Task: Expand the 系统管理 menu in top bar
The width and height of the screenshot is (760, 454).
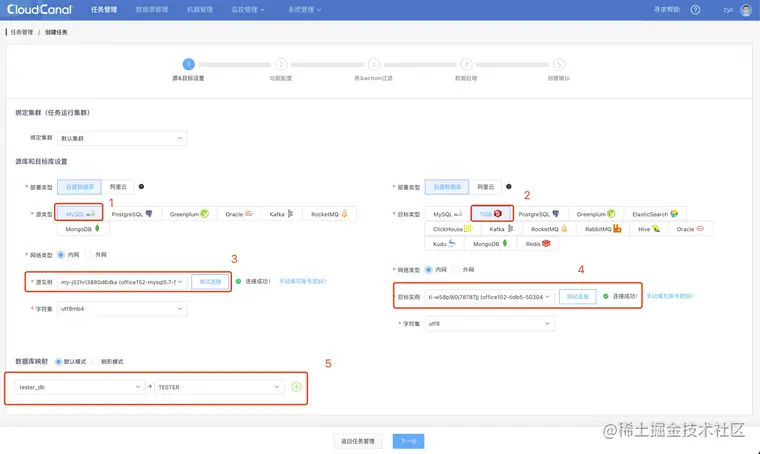Action: coord(305,10)
